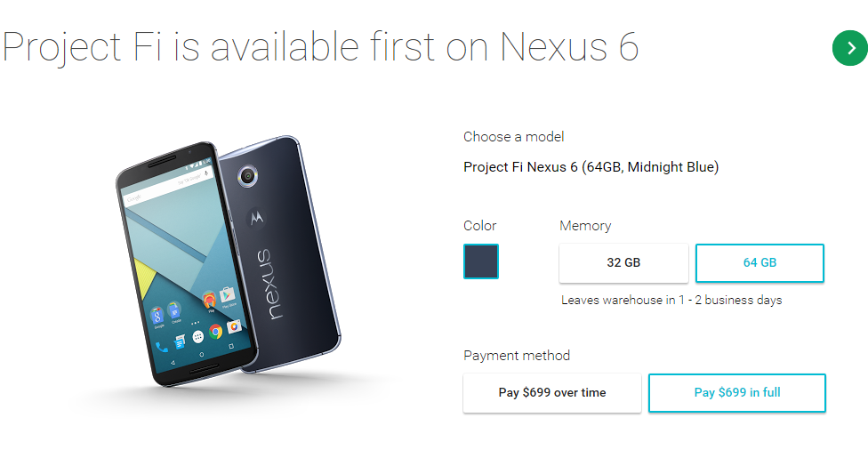The height and width of the screenshot is (474, 868).
Task: Click the nexus wordmark on phone back
Action: pos(271,284)
